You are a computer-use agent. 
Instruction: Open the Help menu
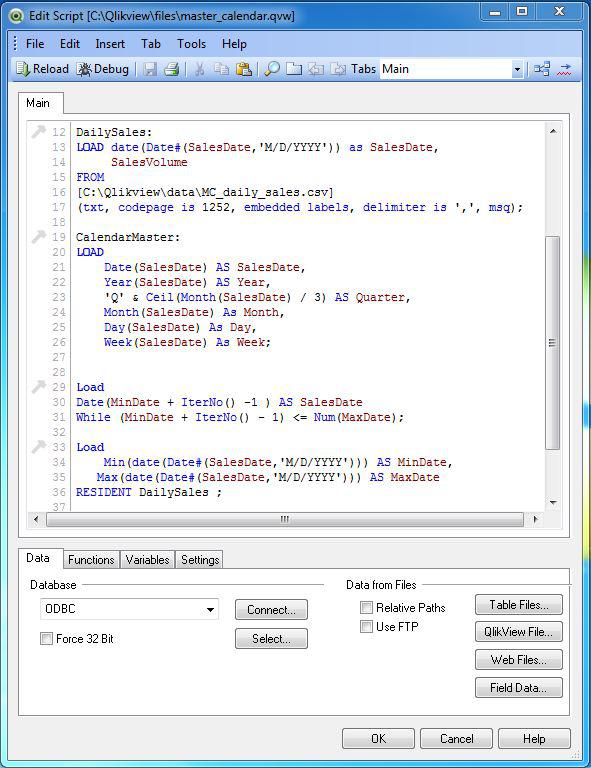point(234,44)
